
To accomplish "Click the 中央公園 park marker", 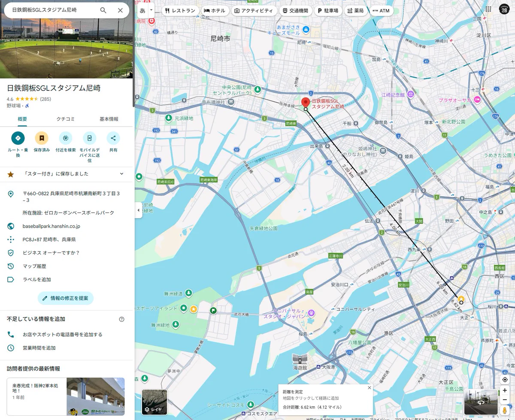I will click(257, 89).
